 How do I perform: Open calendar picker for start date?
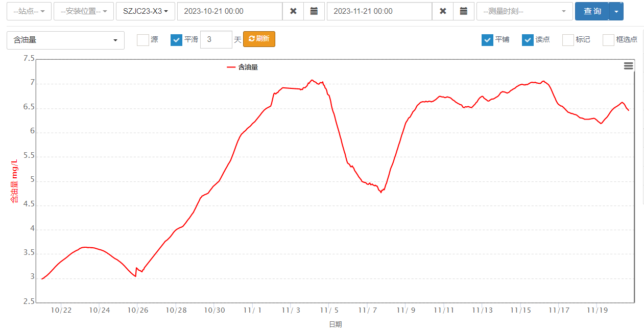(314, 11)
